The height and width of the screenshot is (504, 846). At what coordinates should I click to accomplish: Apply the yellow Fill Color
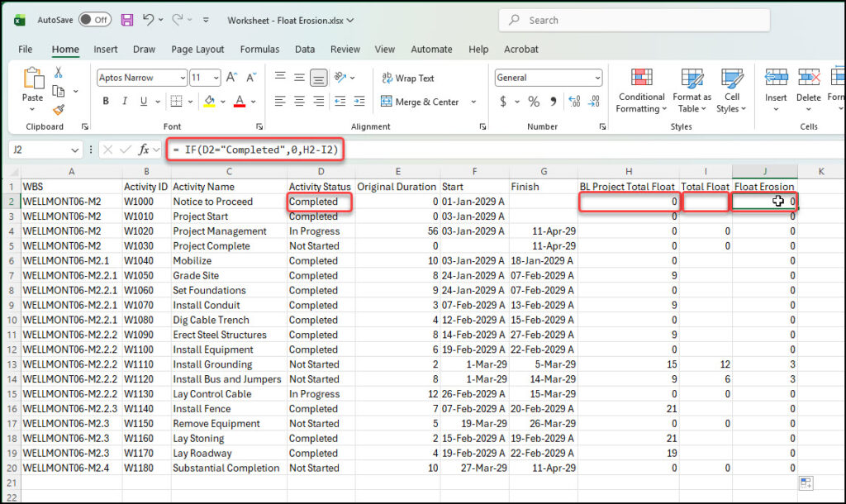coord(209,101)
